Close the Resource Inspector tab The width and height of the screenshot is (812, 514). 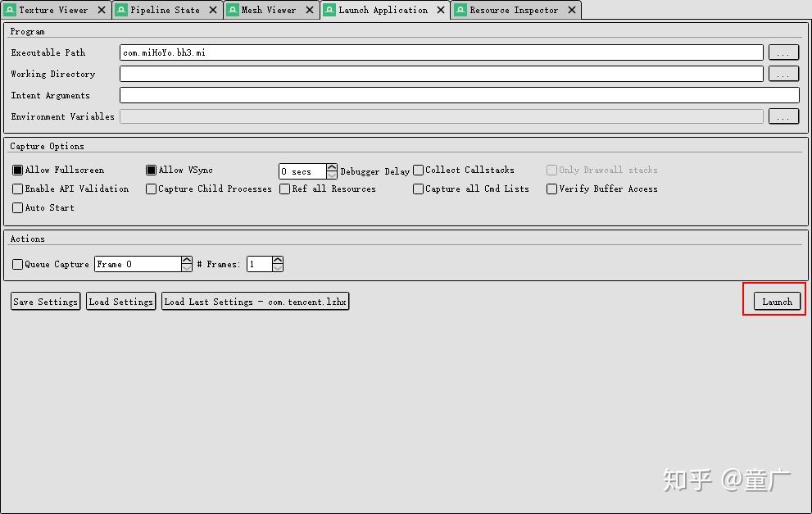coord(572,10)
